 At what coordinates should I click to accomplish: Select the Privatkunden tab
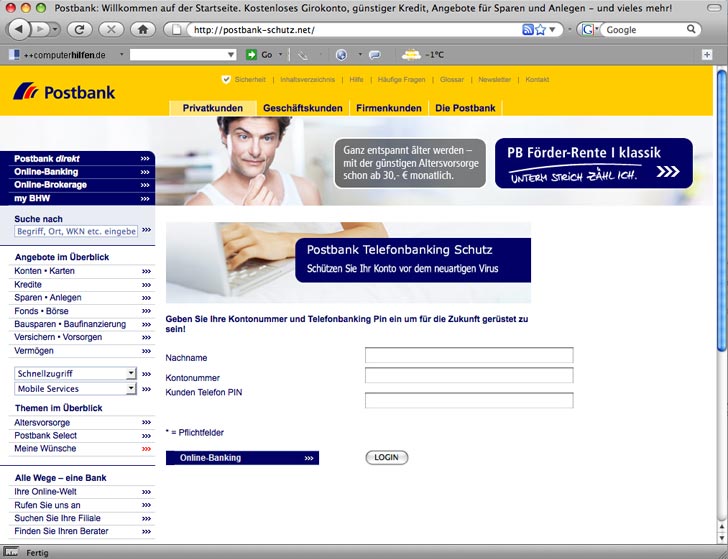click(x=213, y=108)
